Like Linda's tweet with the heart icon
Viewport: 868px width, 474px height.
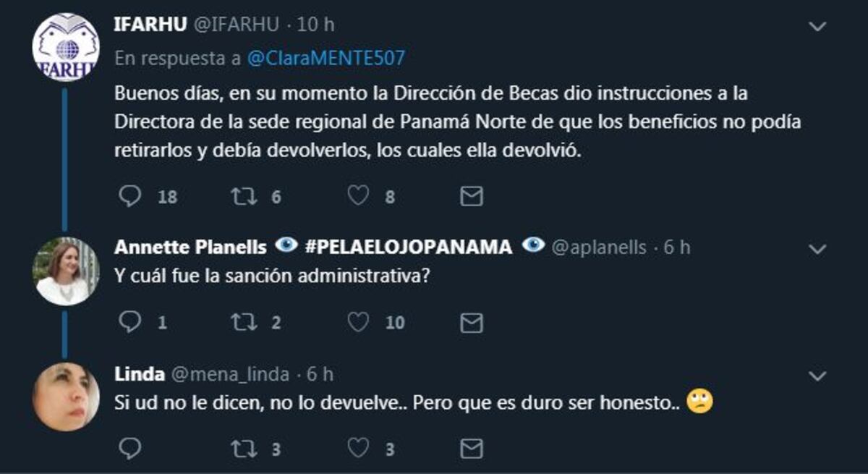(359, 447)
